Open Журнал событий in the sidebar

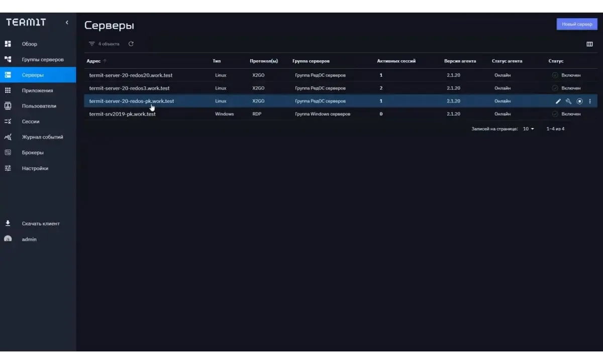[x=42, y=137]
